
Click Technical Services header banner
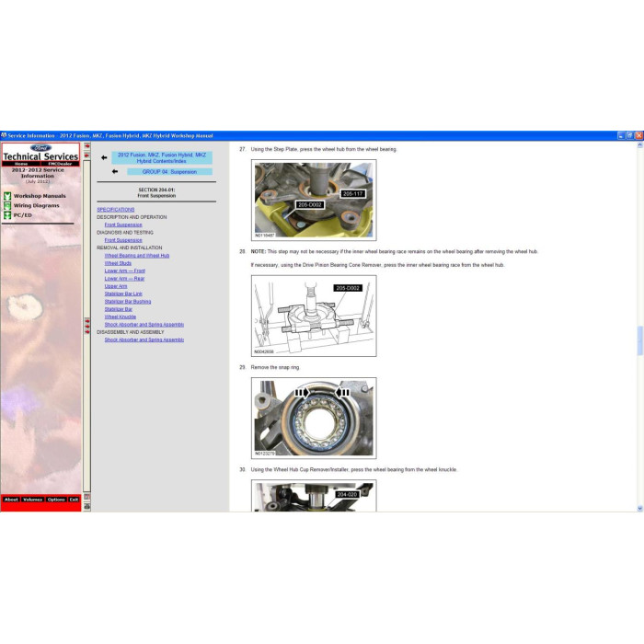tap(40, 156)
